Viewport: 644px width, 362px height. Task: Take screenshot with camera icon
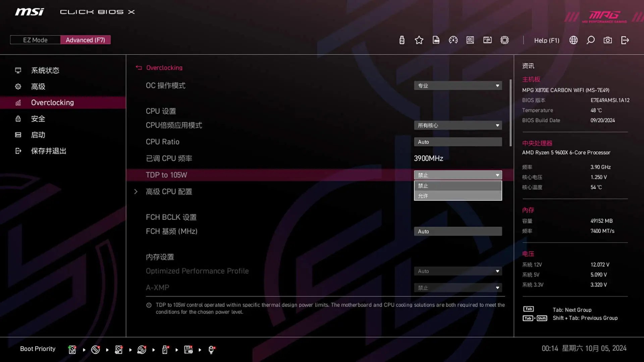[x=608, y=40]
